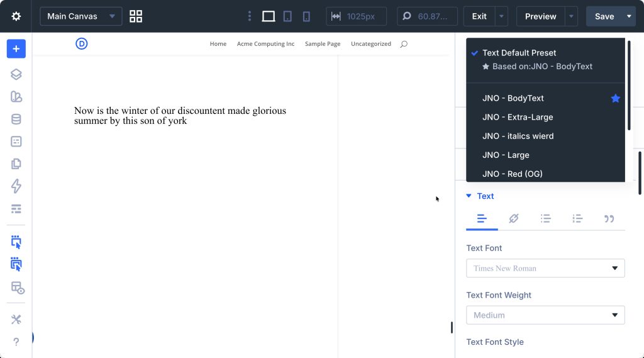Select the unordered list text tab
644x358 pixels.
tap(545, 218)
